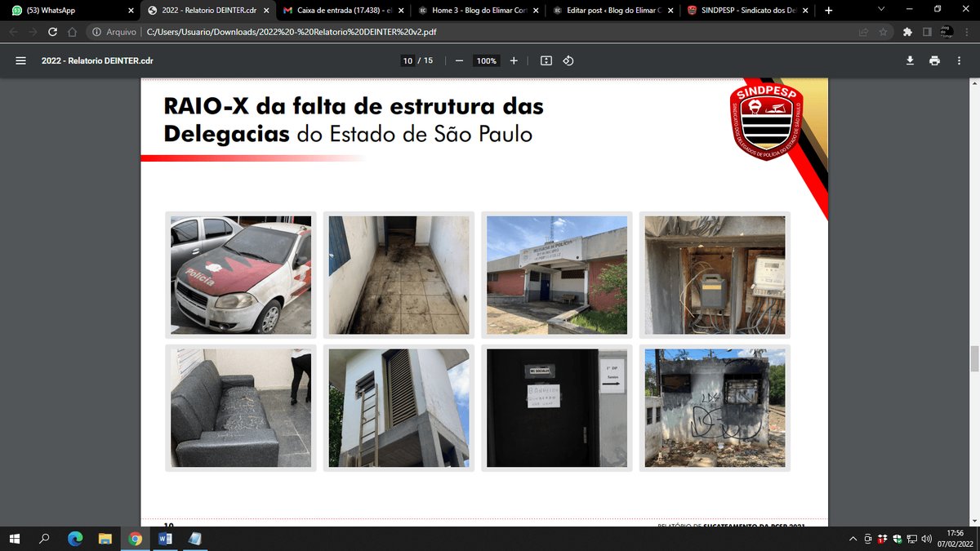
Task: Select the 2022 Relatorio DEINTER tab
Action: pyautogui.click(x=207, y=11)
